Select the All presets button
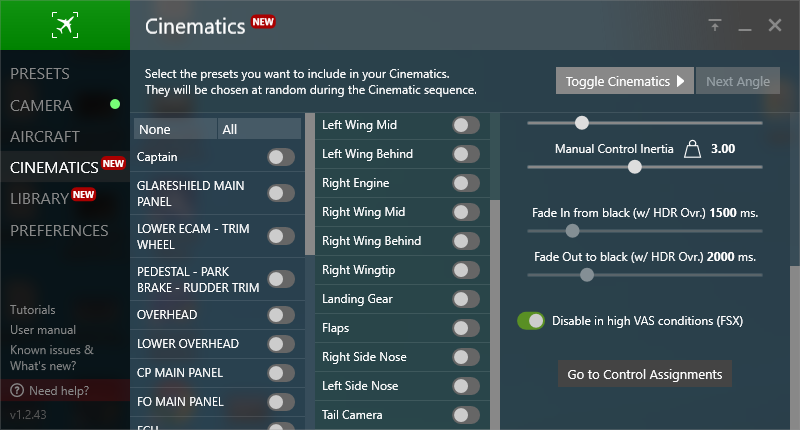The height and width of the screenshot is (430, 800). click(x=259, y=129)
